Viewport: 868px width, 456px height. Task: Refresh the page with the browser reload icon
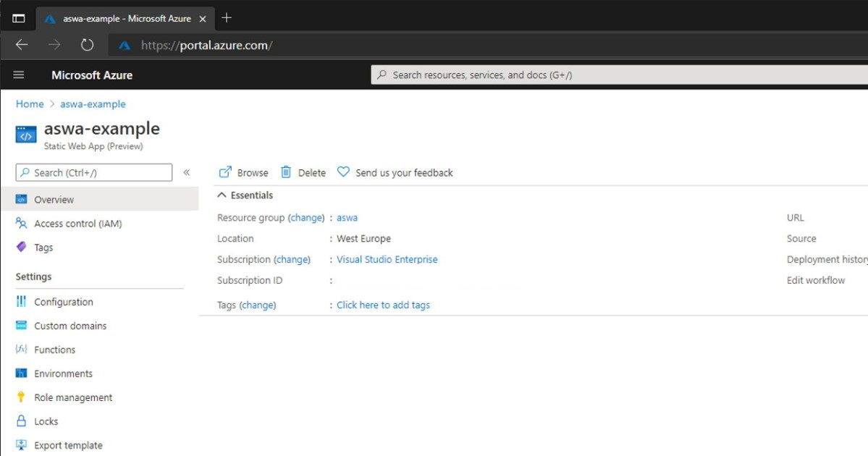tap(86, 44)
